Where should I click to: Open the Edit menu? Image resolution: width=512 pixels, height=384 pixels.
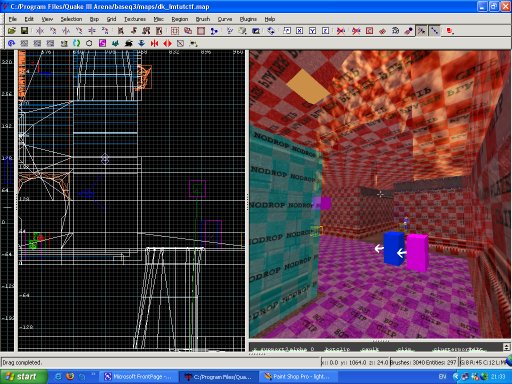(x=29, y=19)
